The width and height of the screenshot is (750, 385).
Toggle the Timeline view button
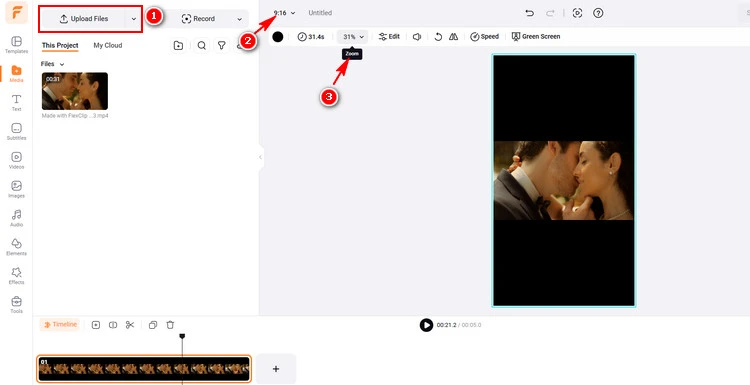tap(60, 325)
